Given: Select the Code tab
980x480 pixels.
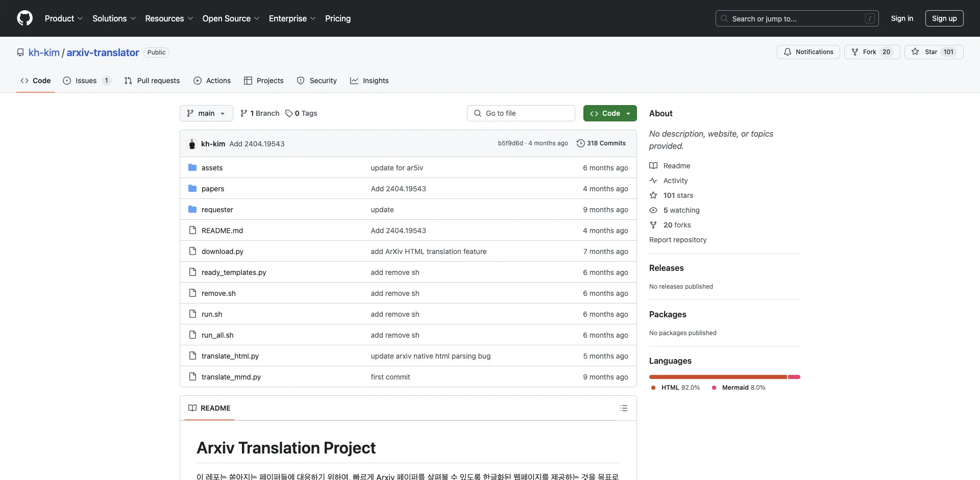Looking at the screenshot, I should point(36,81).
